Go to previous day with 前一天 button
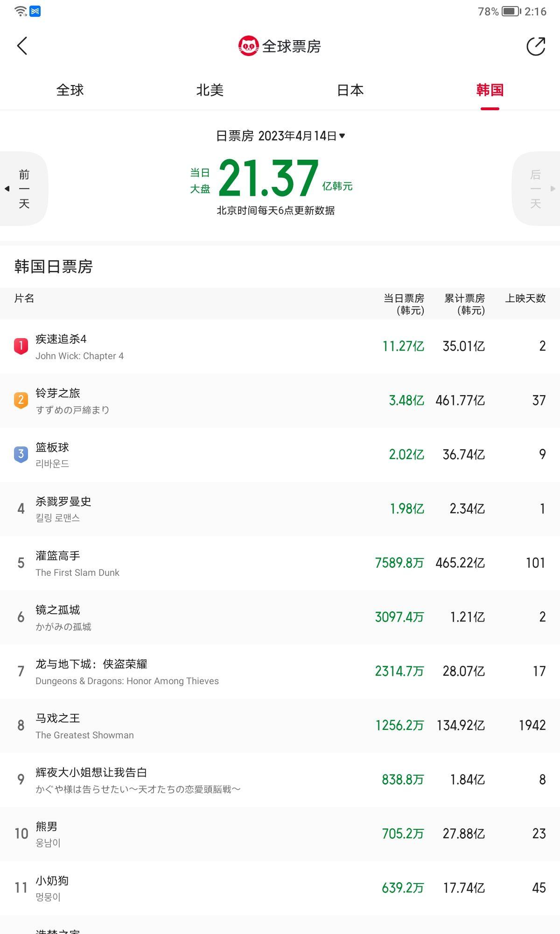The width and height of the screenshot is (560, 934). click(x=24, y=189)
